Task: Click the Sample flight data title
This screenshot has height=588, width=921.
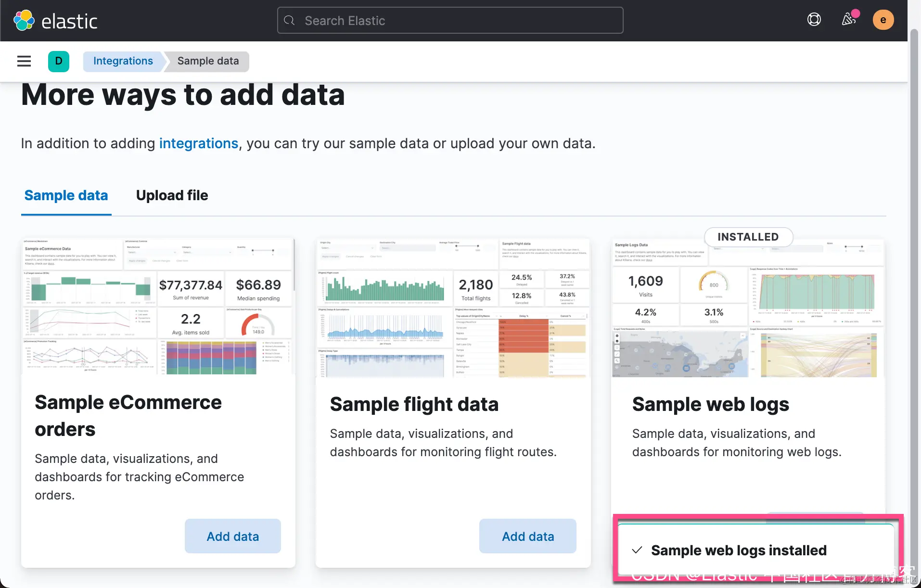Action: (x=414, y=404)
